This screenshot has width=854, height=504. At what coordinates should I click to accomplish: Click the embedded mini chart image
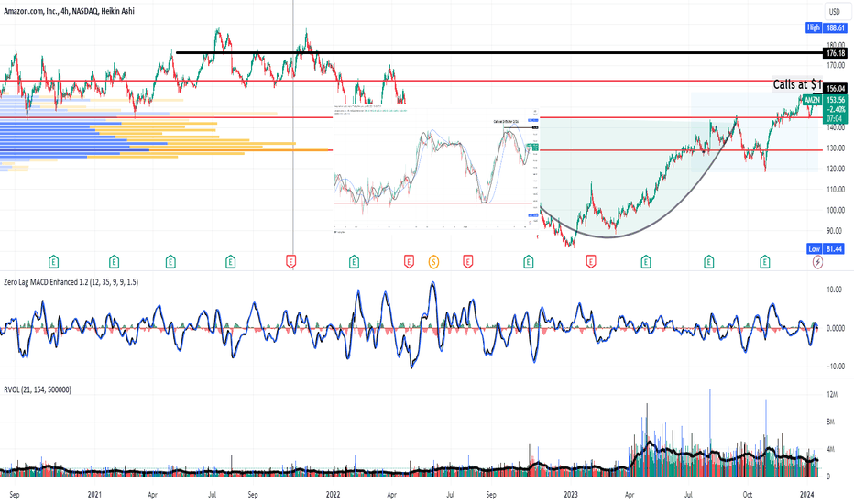point(436,170)
